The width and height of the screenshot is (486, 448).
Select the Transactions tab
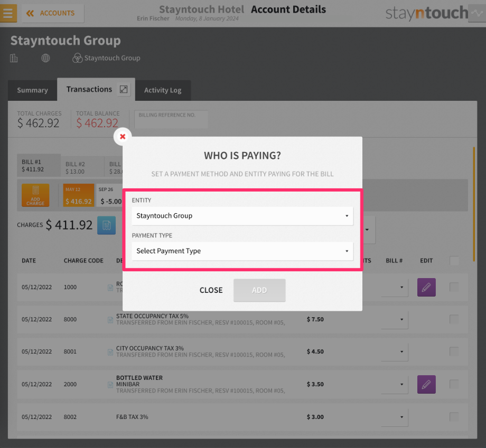click(89, 89)
